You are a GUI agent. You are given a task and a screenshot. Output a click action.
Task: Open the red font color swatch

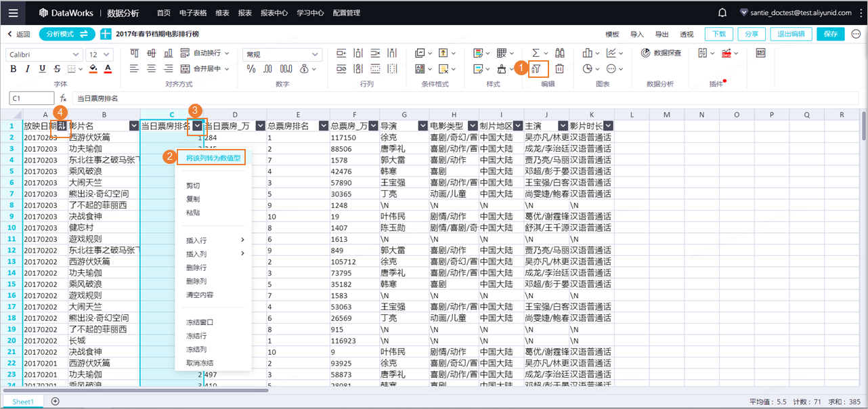pyautogui.click(x=108, y=69)
